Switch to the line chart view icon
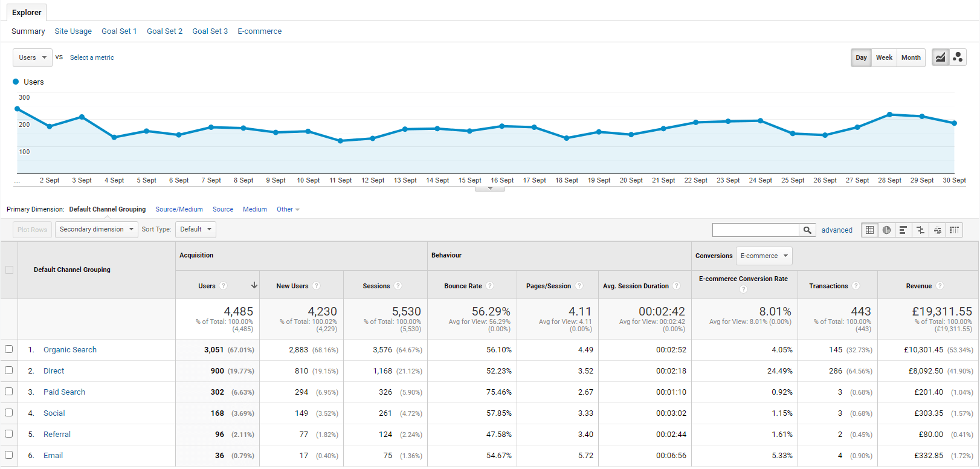Screen dimensions: 980x469 click(x=940, y=57)
